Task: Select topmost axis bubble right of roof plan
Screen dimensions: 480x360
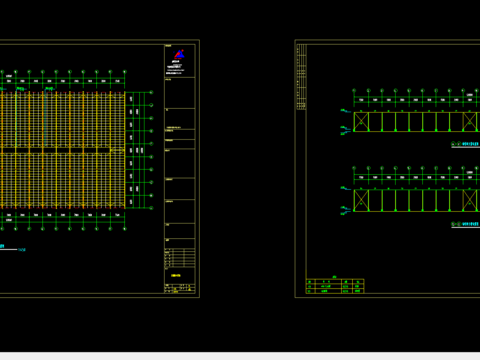Action: click(151, 92)
